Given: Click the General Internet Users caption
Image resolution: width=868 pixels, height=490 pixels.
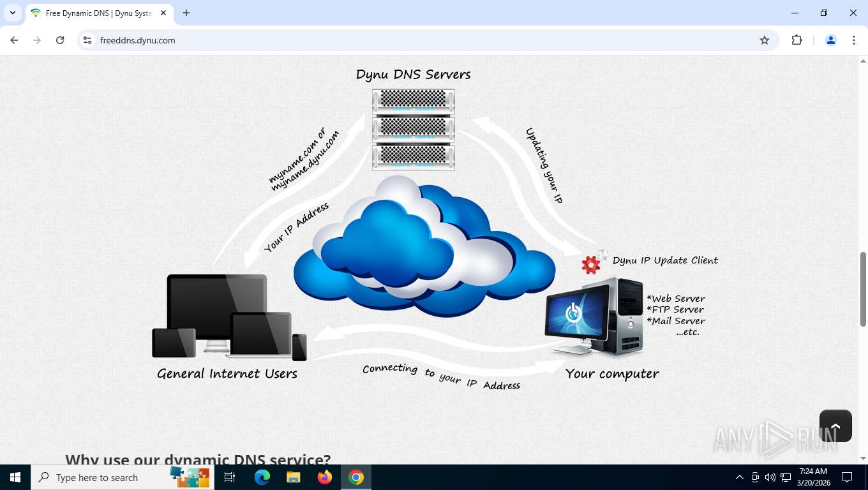Looking at the screenshot, I should click(227, 374).
